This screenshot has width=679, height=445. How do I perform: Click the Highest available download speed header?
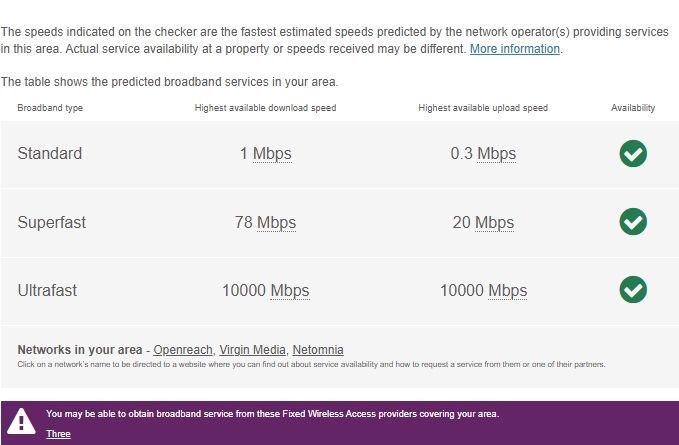(265, 108)
